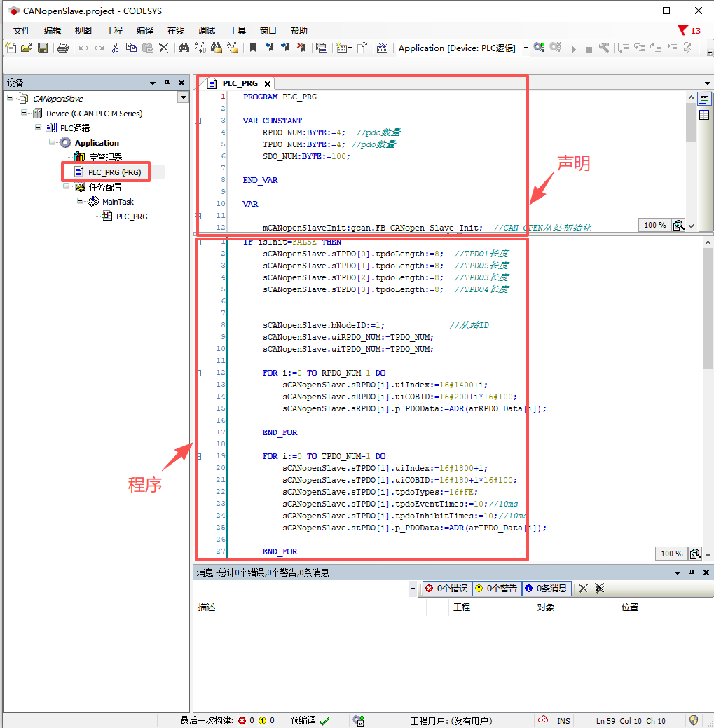The height and width of the screenshot is (728, 714).
Task: Toggle the 0个错误 errors filter
Action: pyautogui.click(x=447, y=589)
